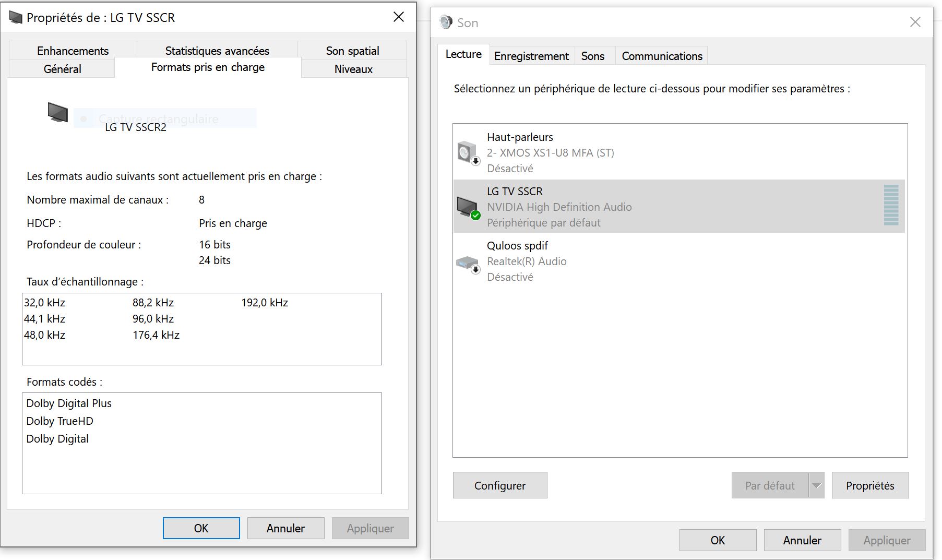Click the 176,4 kHz sample rate
The image size is (942, 560).
pyautogui.click(x=156, y=335)
